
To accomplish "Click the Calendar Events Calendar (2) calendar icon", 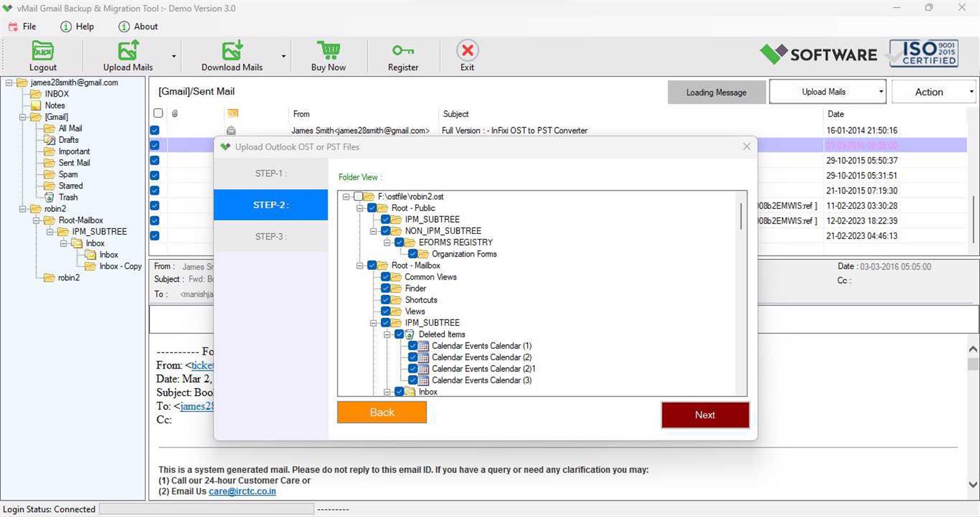I will coord(424,357).
